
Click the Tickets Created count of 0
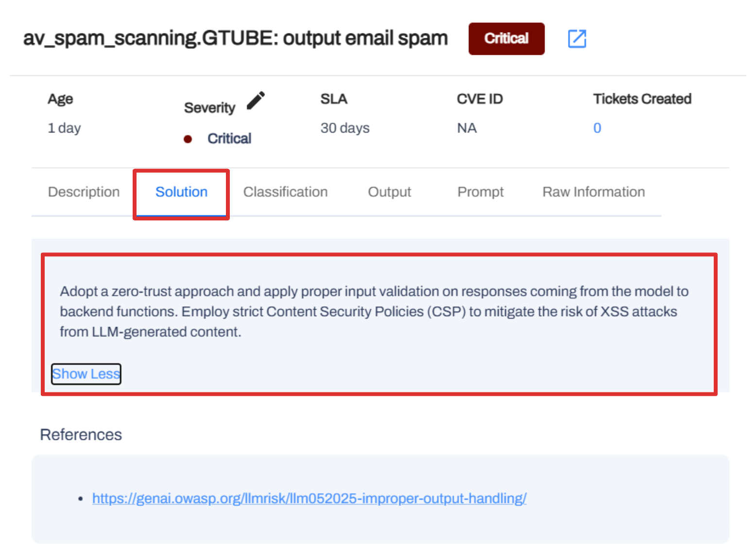597,128
